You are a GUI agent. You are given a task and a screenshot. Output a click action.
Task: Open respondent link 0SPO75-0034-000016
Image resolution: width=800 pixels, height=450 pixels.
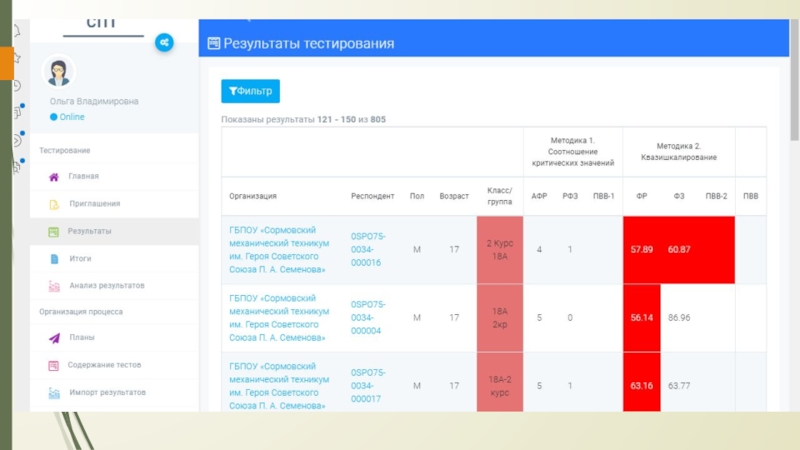click(x=367, y=249)
